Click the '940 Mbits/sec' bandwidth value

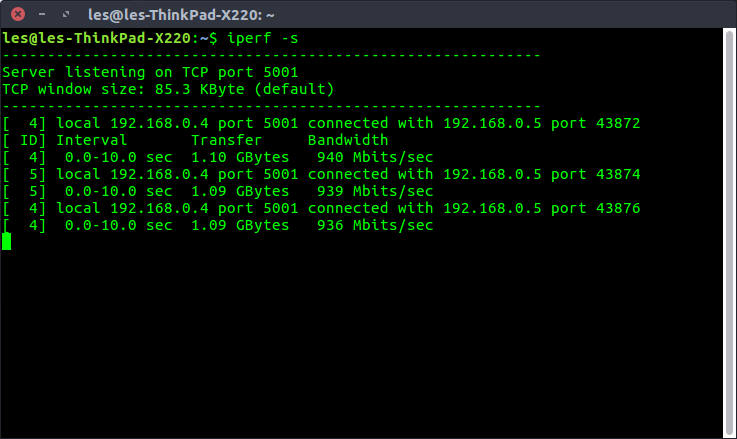coord(374,157)
